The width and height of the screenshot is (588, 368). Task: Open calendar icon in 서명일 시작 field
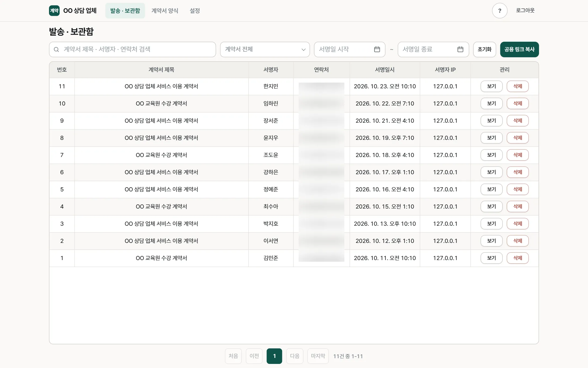377,49
